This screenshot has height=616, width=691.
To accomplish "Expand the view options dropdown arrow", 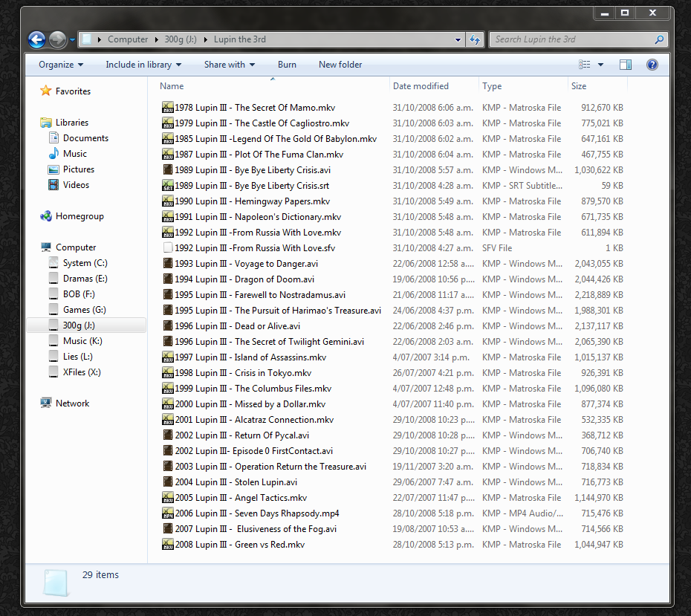I will point(600,65).
